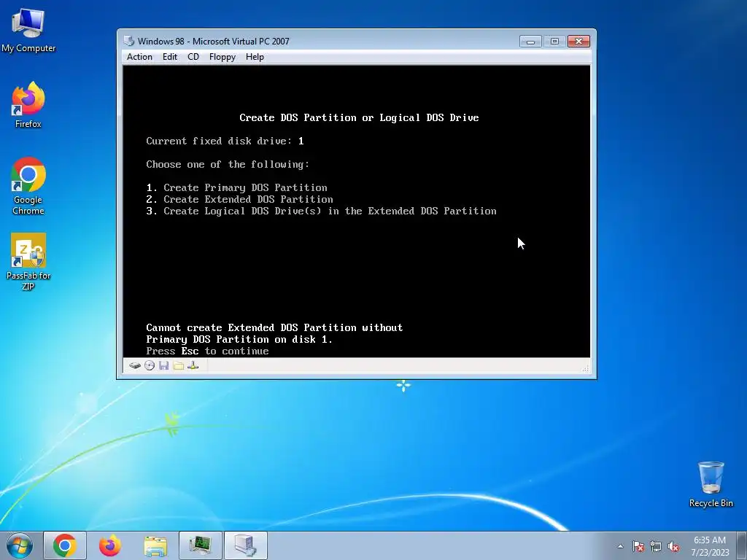The image size is (747, 560).
Task: Click the taskbar clock showing 6:35 AM
Action: click(710, 545)
